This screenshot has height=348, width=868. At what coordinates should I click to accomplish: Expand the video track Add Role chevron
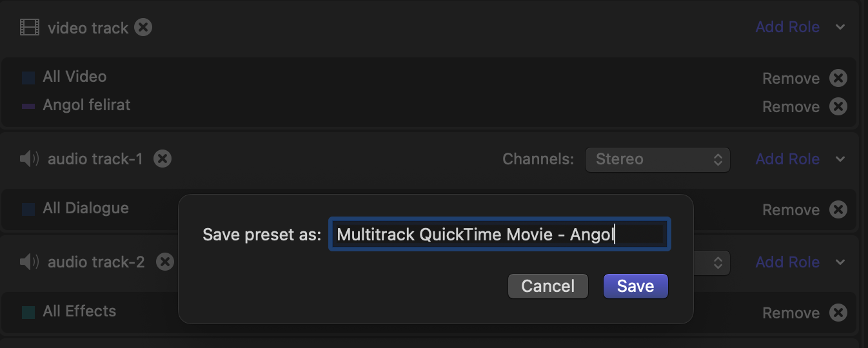point(840,27)
